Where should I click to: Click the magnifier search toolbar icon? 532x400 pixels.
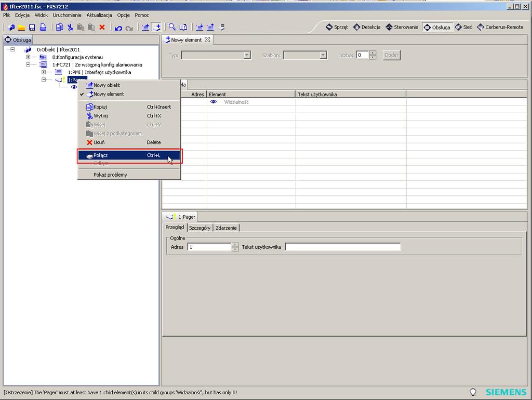coord(172,27)
